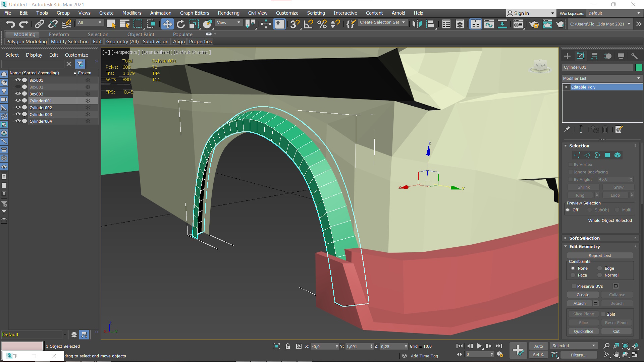The width and height of the screenshot is (644, 362).
Task: Open the Mirror tool in toolbar
Action: pyautogui.click(x=417, y=24)
